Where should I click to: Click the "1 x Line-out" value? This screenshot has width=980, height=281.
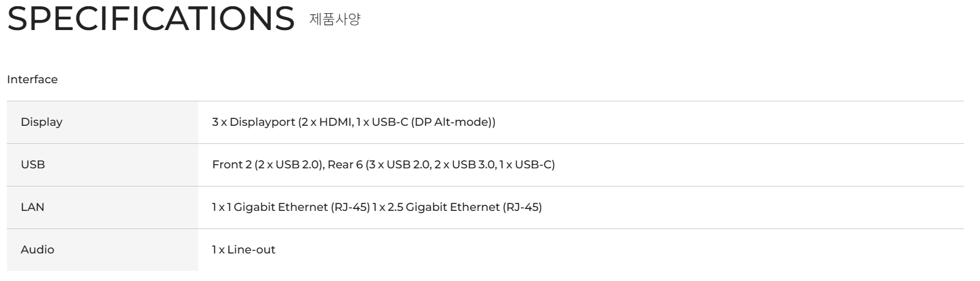(x=243, y=250)
